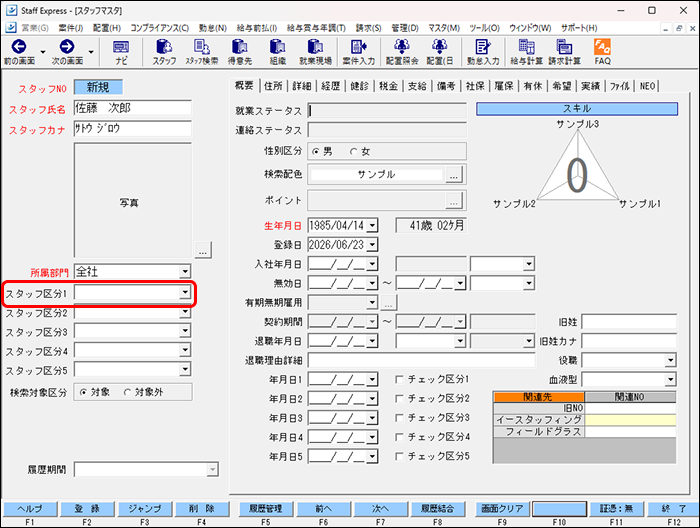This screenshot has width=700, height=528.
Task: Open the マスタ(M) menu
Action: pos(444,28)
